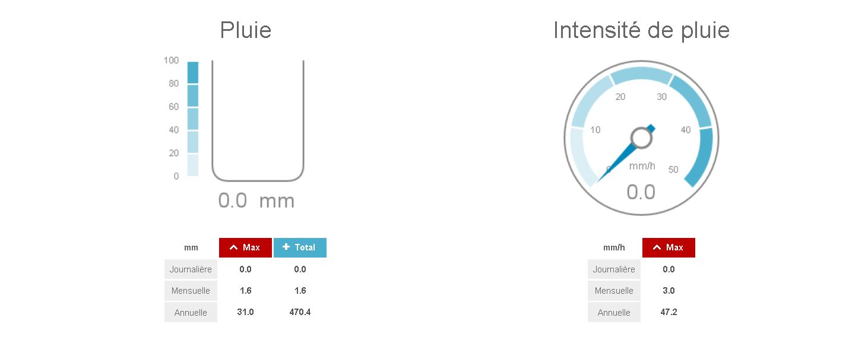Select the Annuelle row in the intensity table
The width and height of the screenshot is (868, 359).
coord(614,313)
